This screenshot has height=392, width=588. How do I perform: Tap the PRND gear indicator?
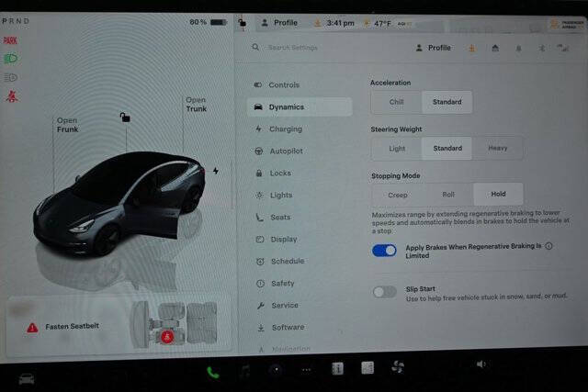point(16,21)
